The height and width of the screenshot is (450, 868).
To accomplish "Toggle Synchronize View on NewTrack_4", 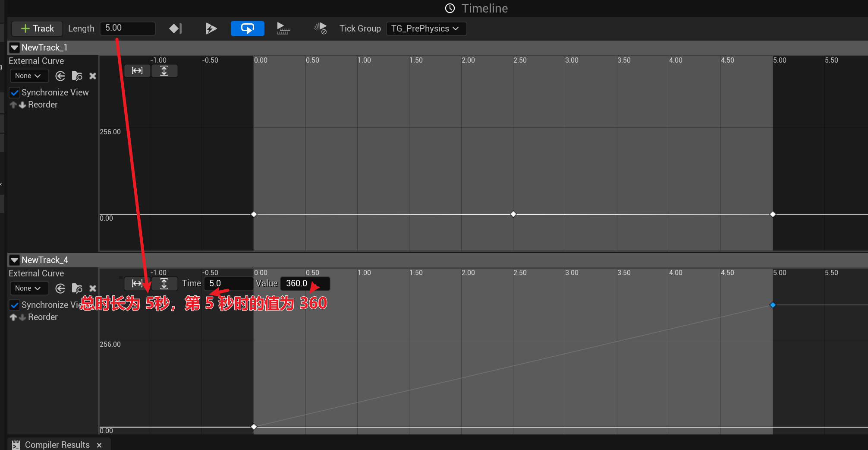I will tap(15, 305).
